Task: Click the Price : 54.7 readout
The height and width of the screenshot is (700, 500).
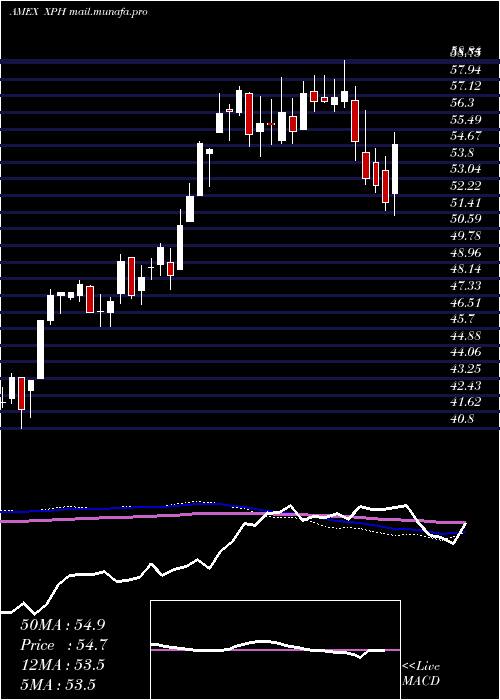Action: (63, 645)
